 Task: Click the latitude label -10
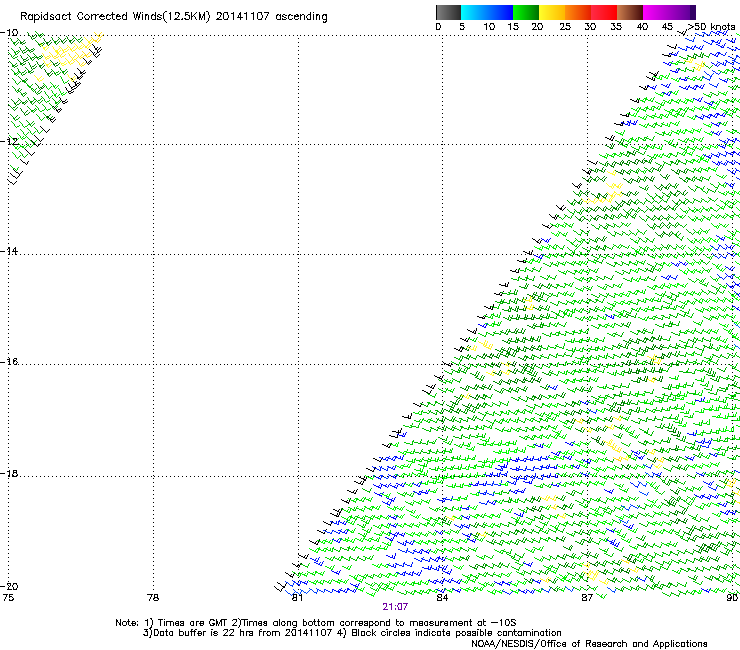coord(9,33)
